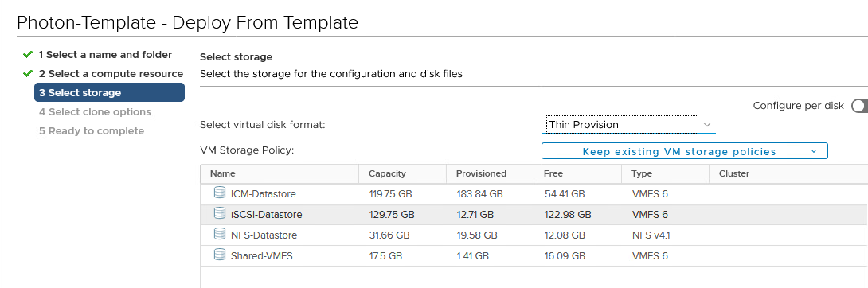Viewport: 868px width, 288px height.
Task: Select step 3 Select storage
Action: (x=109, y=92)
